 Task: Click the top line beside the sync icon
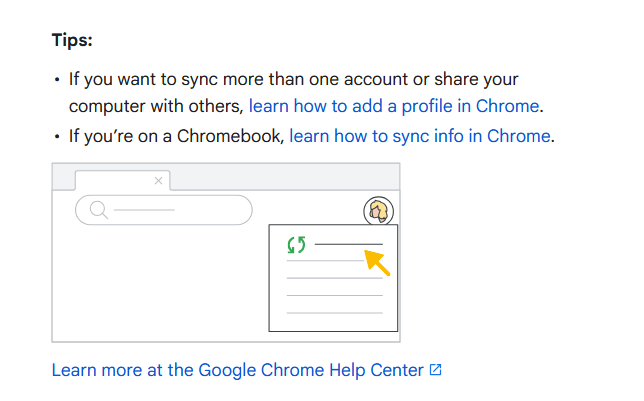(349, 243)
